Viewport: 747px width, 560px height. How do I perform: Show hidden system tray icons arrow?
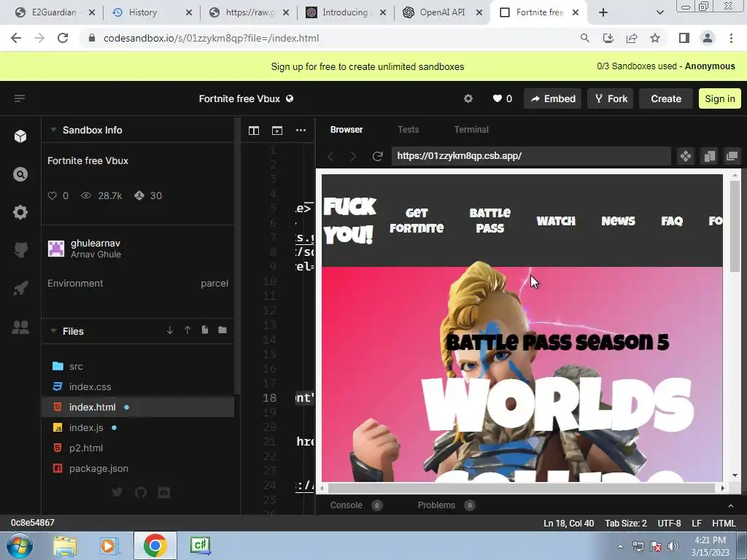coord(620,546)
